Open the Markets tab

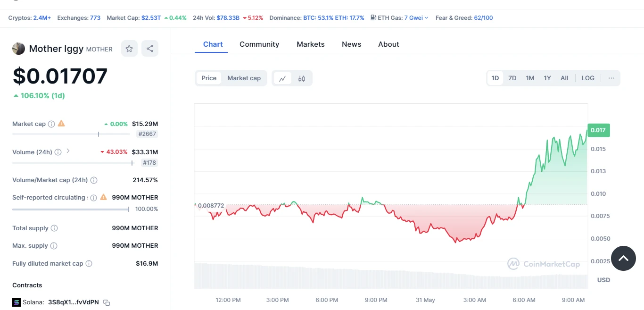point(311,44)
